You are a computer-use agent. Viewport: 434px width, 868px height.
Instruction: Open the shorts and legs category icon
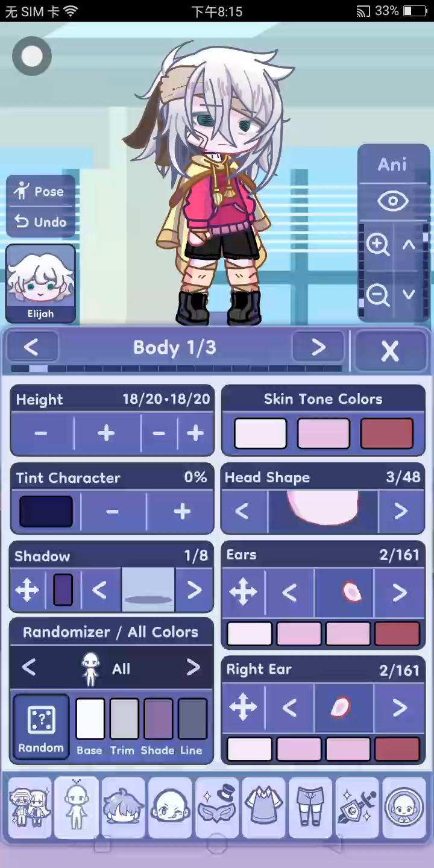pos(310,807)
